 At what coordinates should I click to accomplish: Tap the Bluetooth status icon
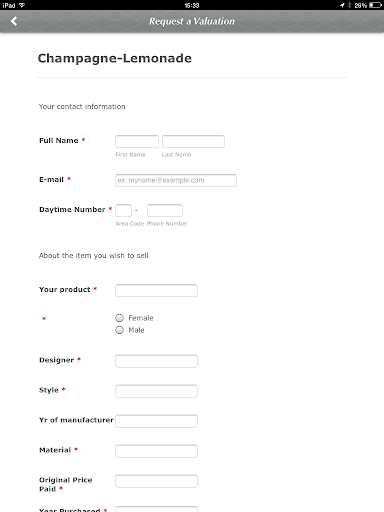coord(349,5)
